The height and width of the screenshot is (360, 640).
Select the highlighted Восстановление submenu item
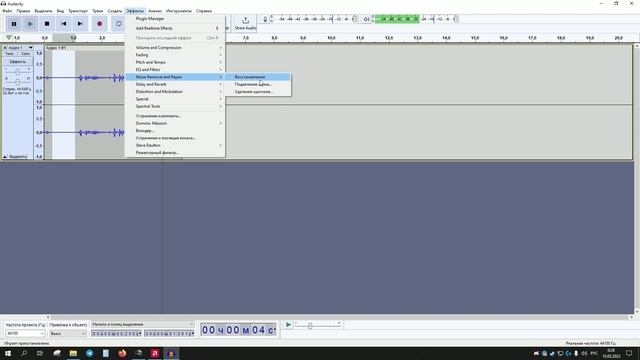pos(258,77)
